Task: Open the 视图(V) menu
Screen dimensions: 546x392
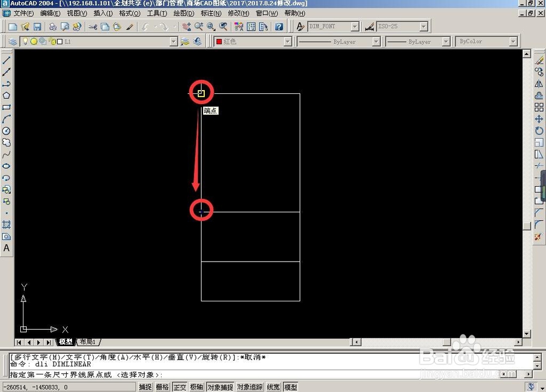Action: tap(76, 13)
